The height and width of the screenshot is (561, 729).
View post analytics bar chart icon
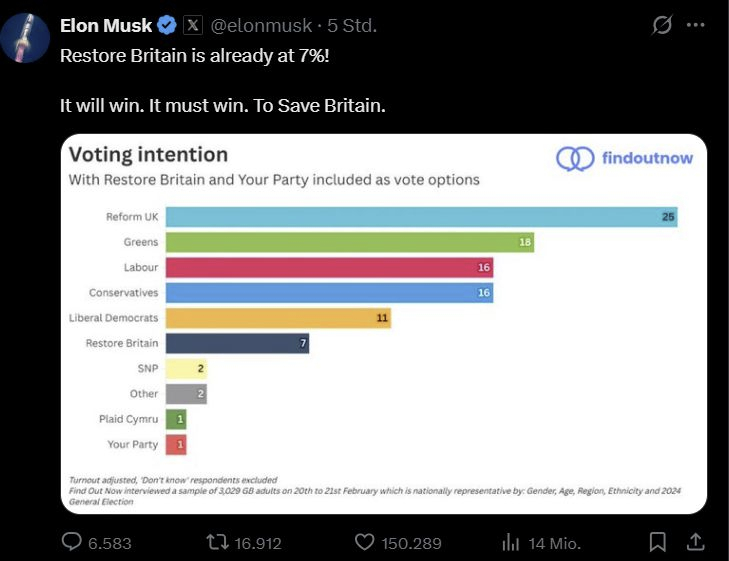coord(508,542)
